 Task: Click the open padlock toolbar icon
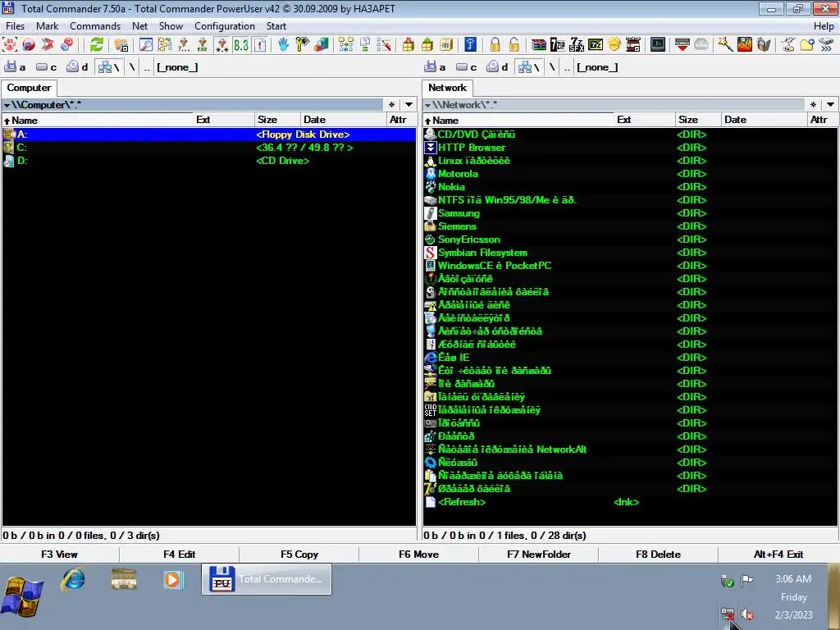click(514, 45)
